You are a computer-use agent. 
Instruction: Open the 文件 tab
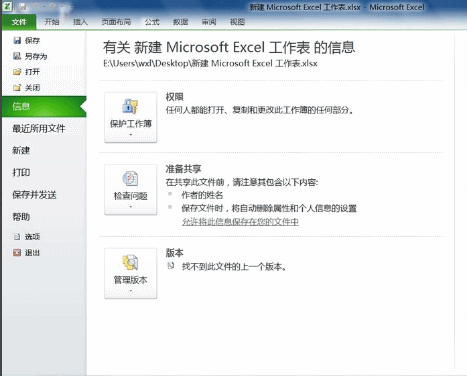pos(19,22)
